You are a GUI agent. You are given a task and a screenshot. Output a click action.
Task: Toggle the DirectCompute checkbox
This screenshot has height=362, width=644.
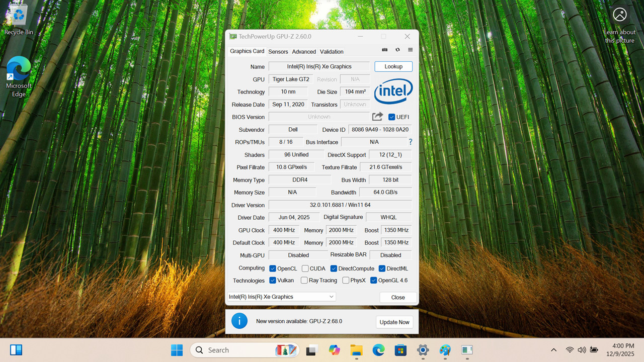click(334, 268)
